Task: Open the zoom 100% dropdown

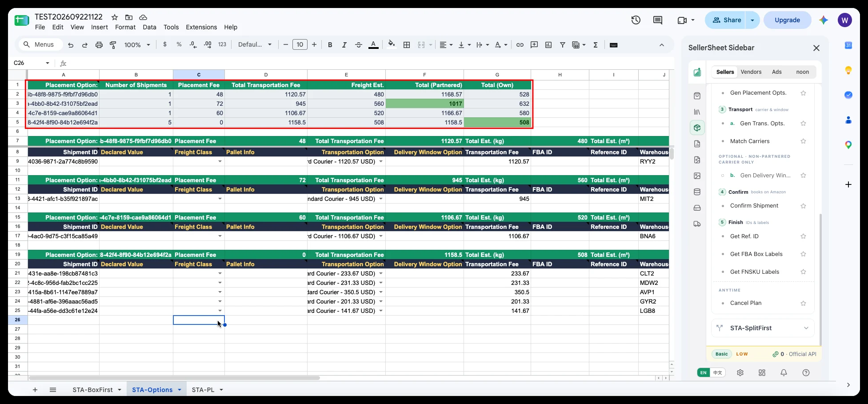Action: pyautogui.click(x=137, y=45)
